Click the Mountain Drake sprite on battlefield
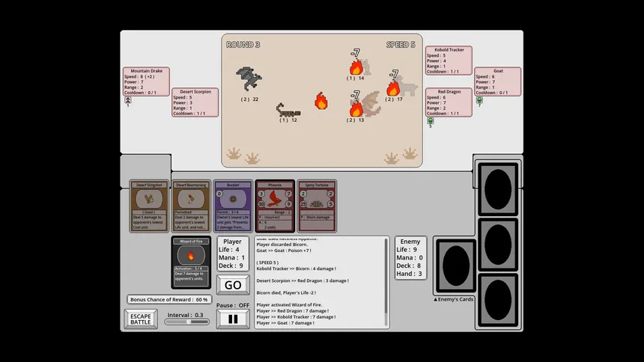The width and height of the screenshot is (644, 362). coord(249,79)
